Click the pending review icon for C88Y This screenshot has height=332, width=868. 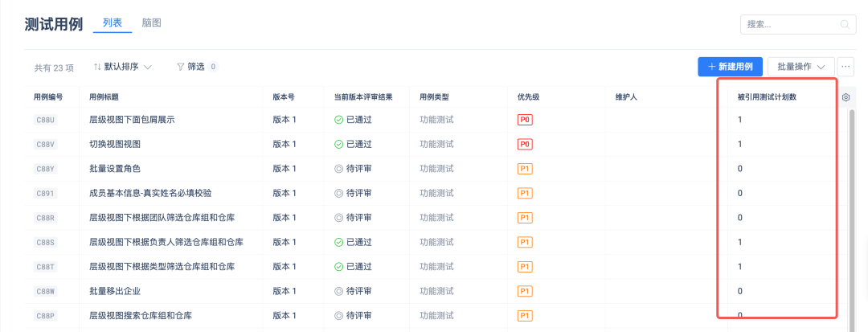(x=338, y=169)
